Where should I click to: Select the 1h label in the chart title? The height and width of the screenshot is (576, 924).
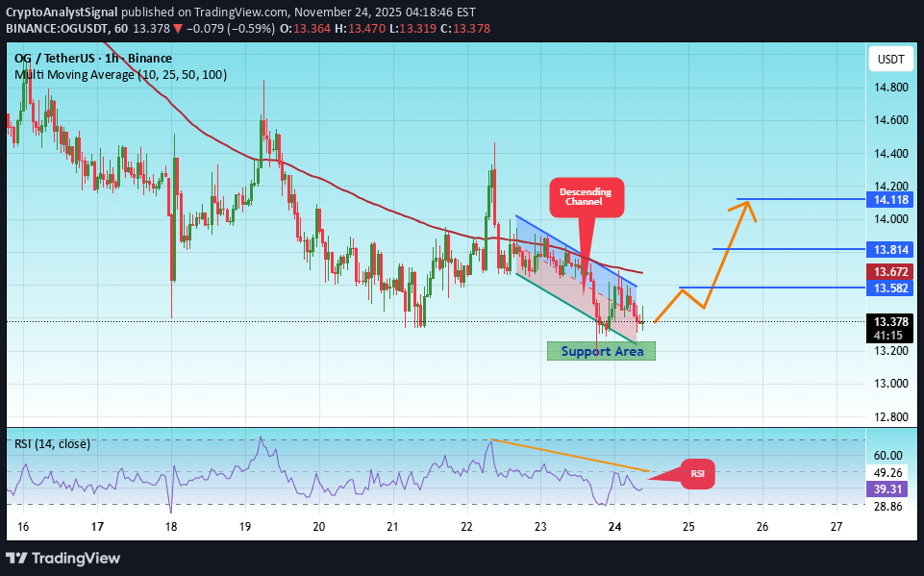[112, 58]
